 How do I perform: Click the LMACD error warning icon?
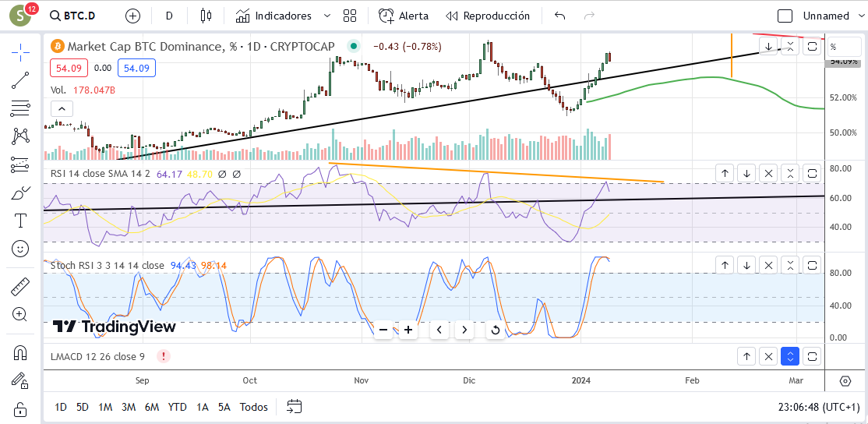point(164,356)
